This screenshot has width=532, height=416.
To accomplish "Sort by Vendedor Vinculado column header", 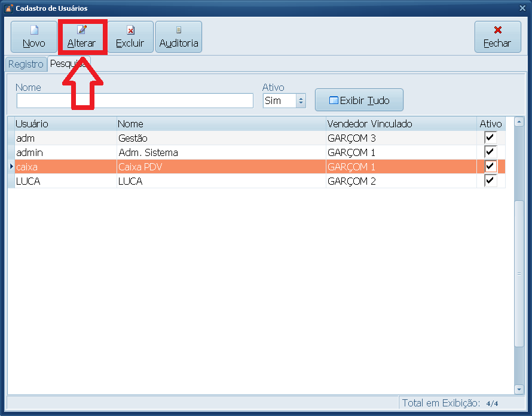I will 401,124.
